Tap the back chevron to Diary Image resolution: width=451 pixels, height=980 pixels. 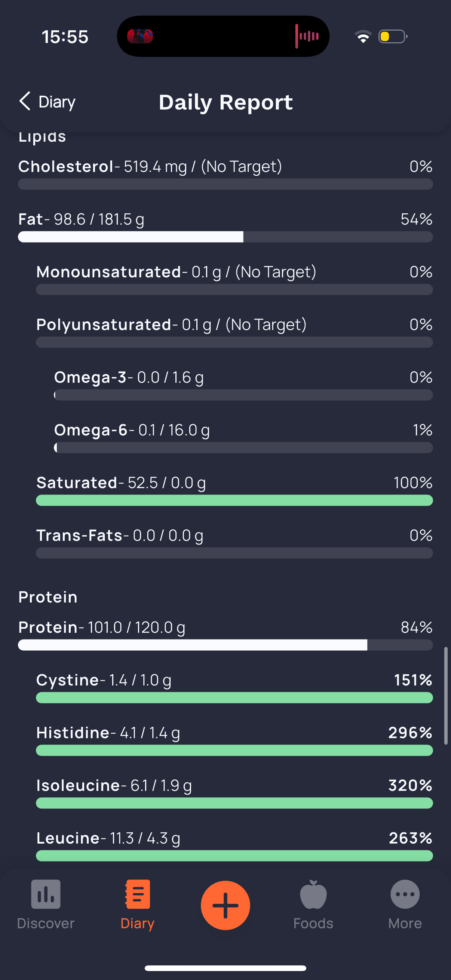click(25, 101)
